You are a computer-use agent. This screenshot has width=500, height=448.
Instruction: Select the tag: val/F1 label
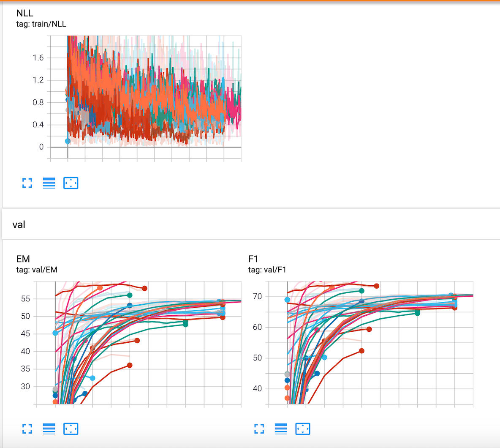pos(267,270)
